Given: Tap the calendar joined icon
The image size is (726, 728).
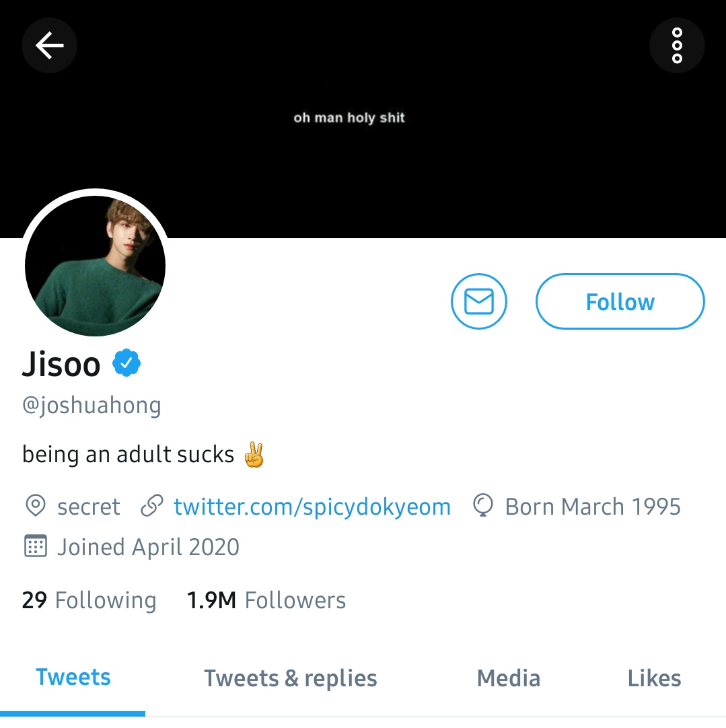Looking at the screenshot, I should (35, 546).
